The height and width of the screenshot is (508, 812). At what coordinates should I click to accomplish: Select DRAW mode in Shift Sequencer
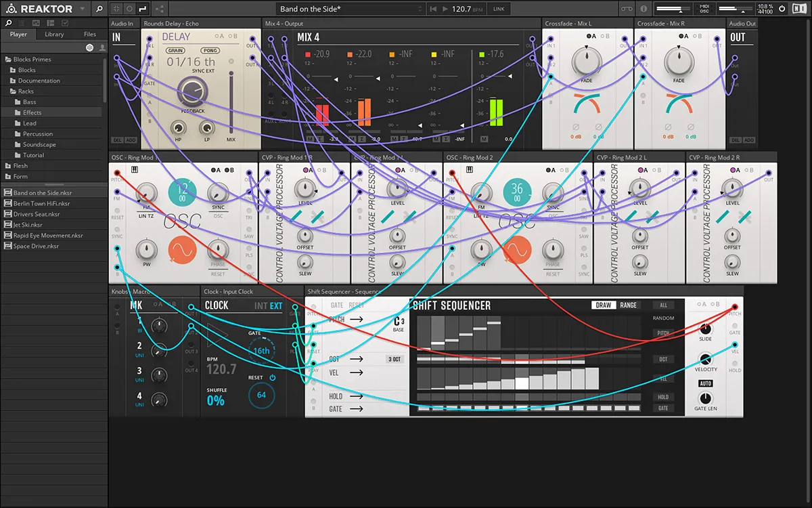(604, 305)
